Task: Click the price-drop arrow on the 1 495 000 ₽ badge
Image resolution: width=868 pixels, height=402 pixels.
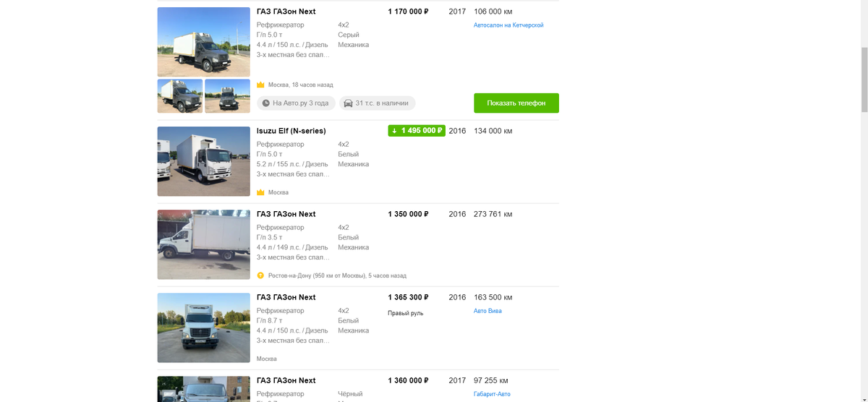Action: 394,131
